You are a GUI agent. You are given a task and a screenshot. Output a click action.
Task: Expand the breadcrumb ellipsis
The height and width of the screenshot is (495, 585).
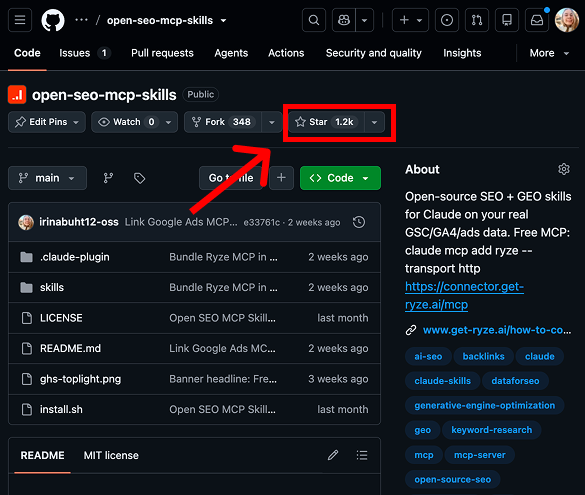coord(81,20)
